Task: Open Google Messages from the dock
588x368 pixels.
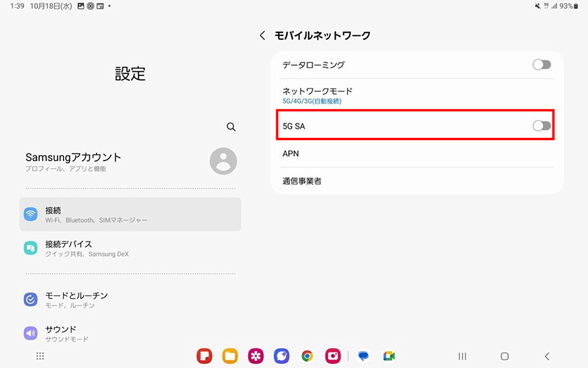Action: tap(363, 356)
